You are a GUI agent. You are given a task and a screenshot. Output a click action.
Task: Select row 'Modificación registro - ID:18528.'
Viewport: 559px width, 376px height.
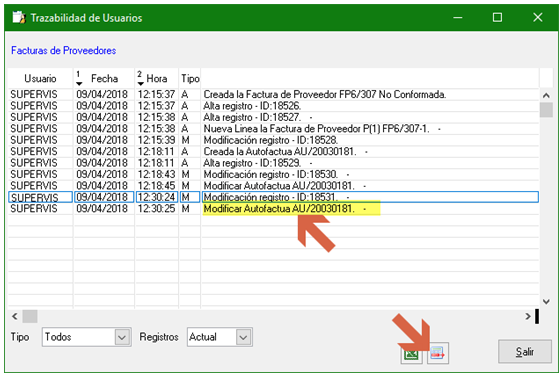(273, 140)
